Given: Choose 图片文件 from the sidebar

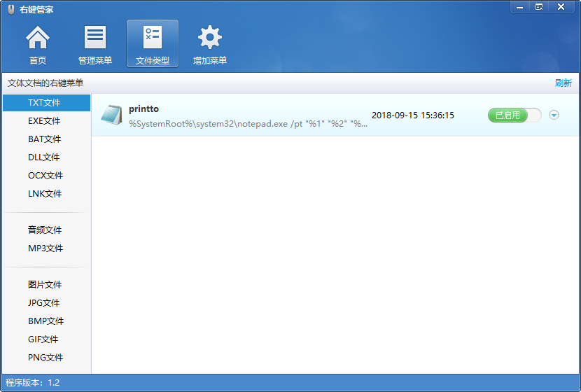Looking at the screenshot, I should coord(45,285).
